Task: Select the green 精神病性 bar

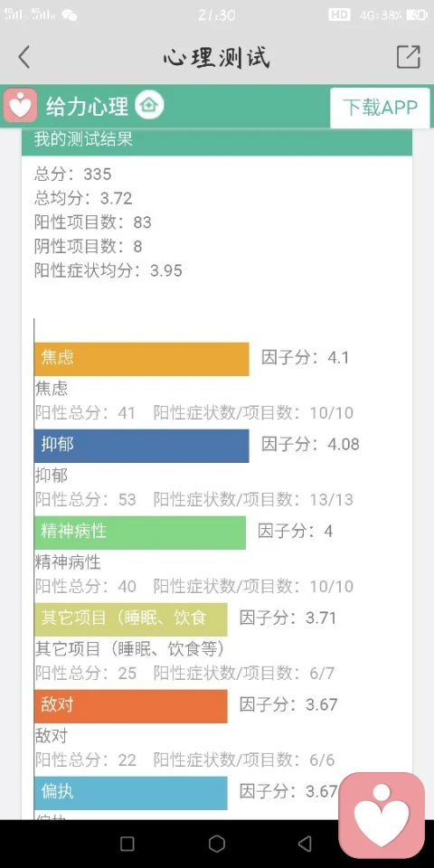Action: [x=140, y=533]
